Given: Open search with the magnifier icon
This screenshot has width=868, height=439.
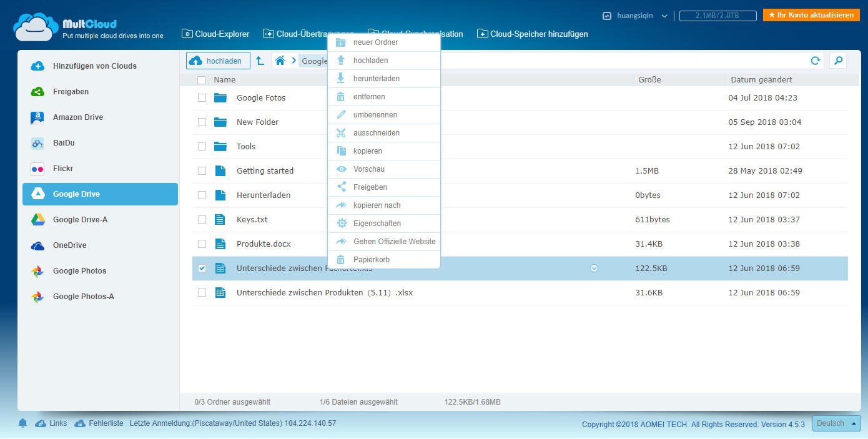Looking at the screenshot, I should click(839, 61).
